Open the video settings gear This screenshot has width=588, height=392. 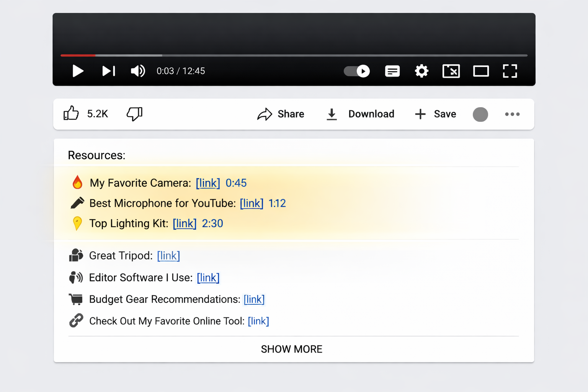(x=421, y=71)
